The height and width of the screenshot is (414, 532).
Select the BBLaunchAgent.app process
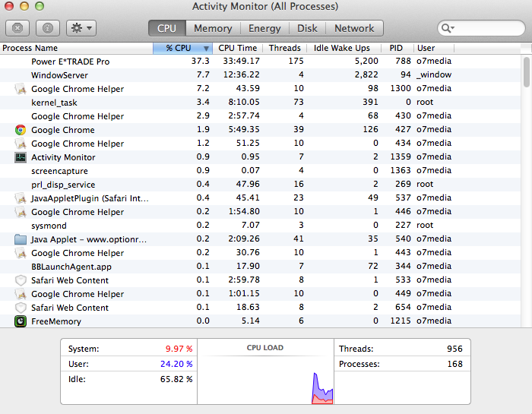(260, 267)
